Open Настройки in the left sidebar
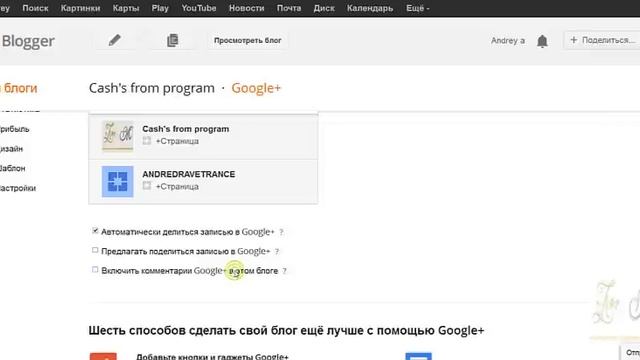Image resolution: width=640 pixels, height=360 pixels. [x=18, y=188]
